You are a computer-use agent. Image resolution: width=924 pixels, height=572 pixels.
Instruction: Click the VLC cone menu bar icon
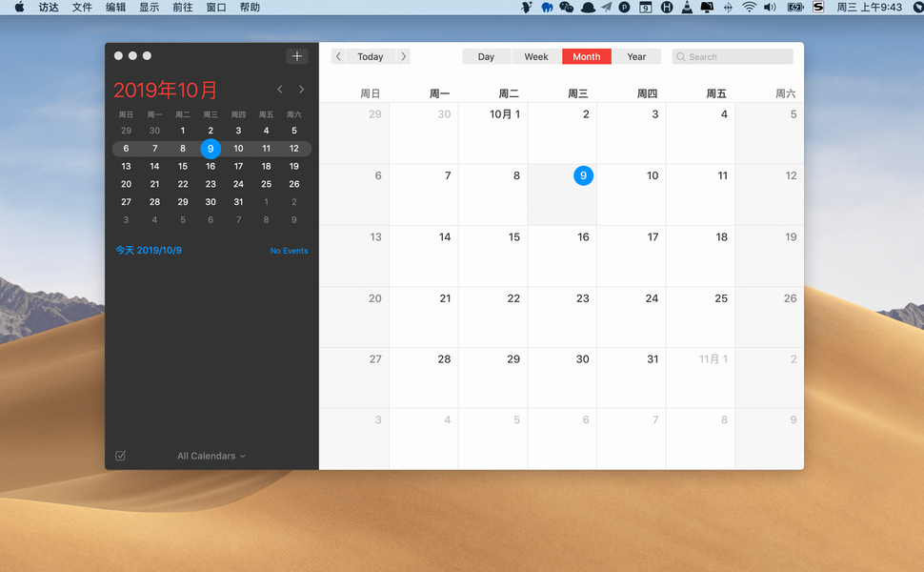tap(687, 7)
